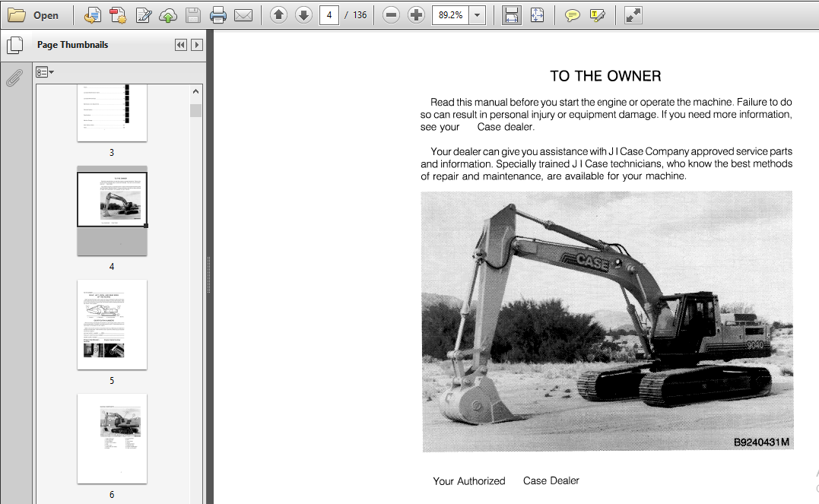
Task: Click the thumbnail scrollbar up arrow
Action: coord(196,91)
